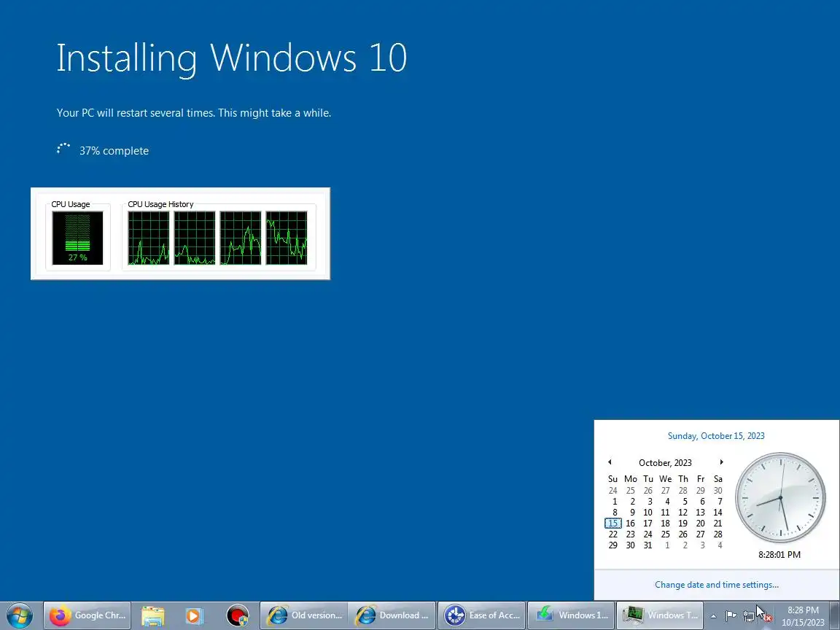
Task: Click 'Sunday, October 15, 2023' date link
Action: click(x=716, y=436)
